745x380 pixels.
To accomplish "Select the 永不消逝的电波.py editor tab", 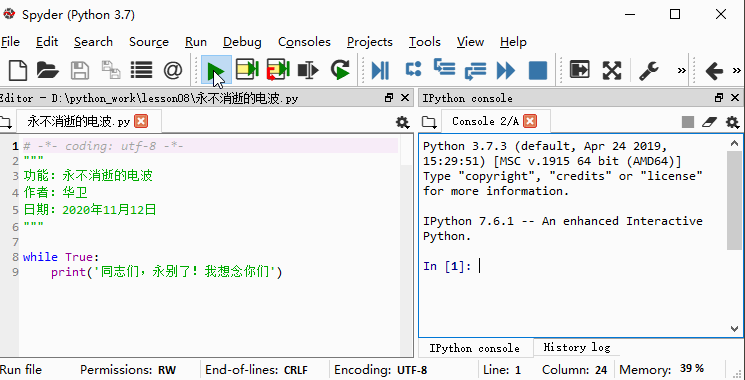I will [x=89, y=122].
